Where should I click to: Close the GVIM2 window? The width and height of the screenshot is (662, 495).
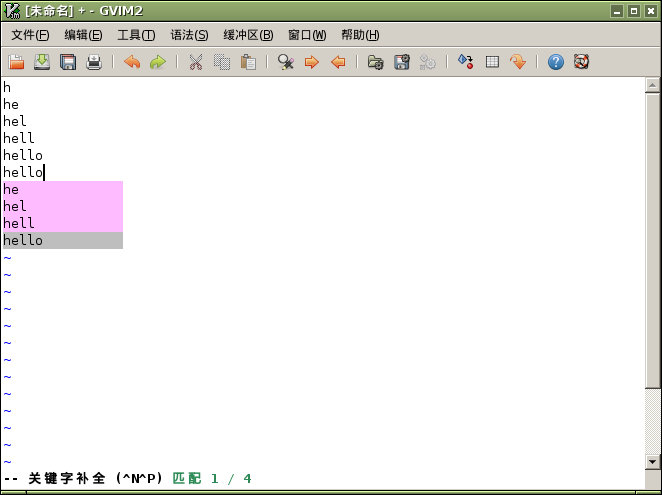coord(651,11)
